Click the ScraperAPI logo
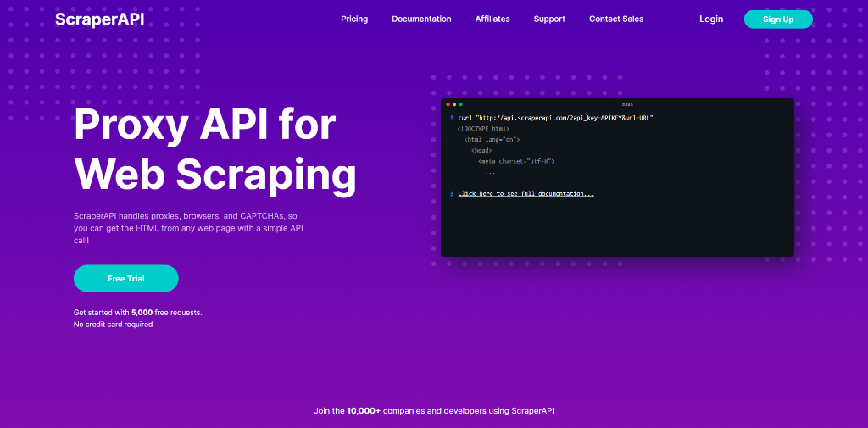 pos(100,19)
